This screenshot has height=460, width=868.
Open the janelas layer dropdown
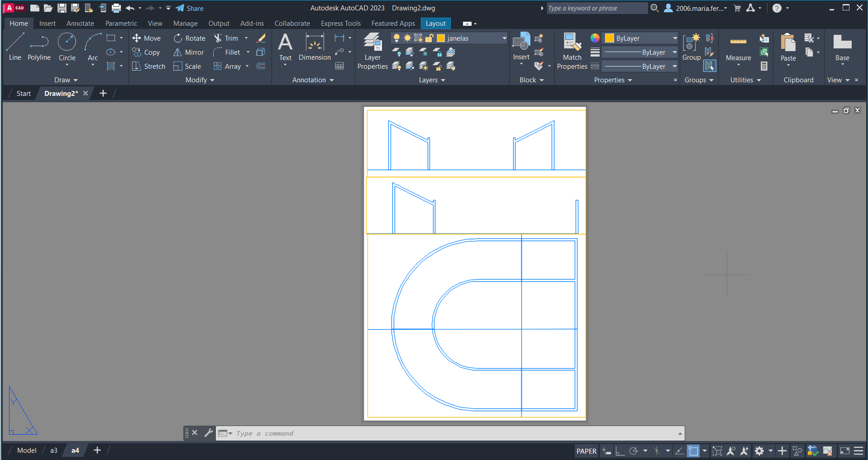click(x=504, y=38)
